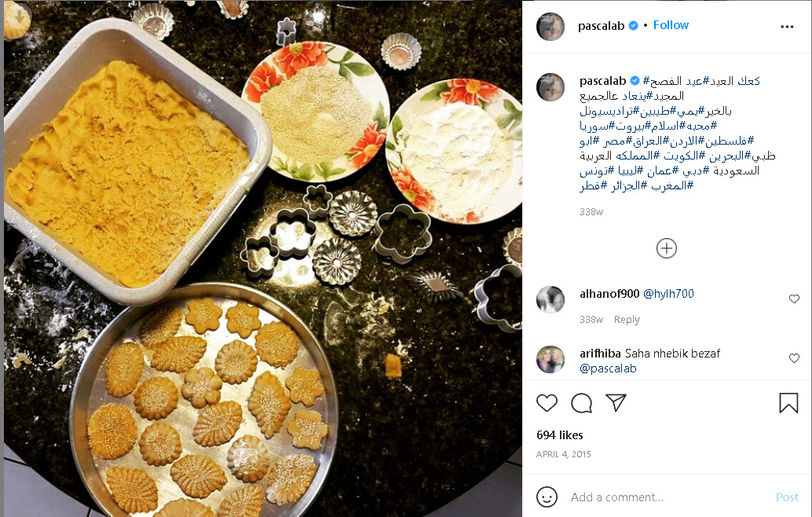View alhanof900's profile avatar
812x517 pixels.
pyautogui.click(x=550, y=299)
